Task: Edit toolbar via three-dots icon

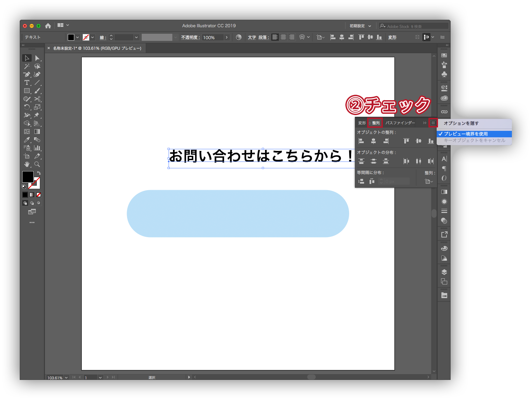Action: (x=32, y=222)
